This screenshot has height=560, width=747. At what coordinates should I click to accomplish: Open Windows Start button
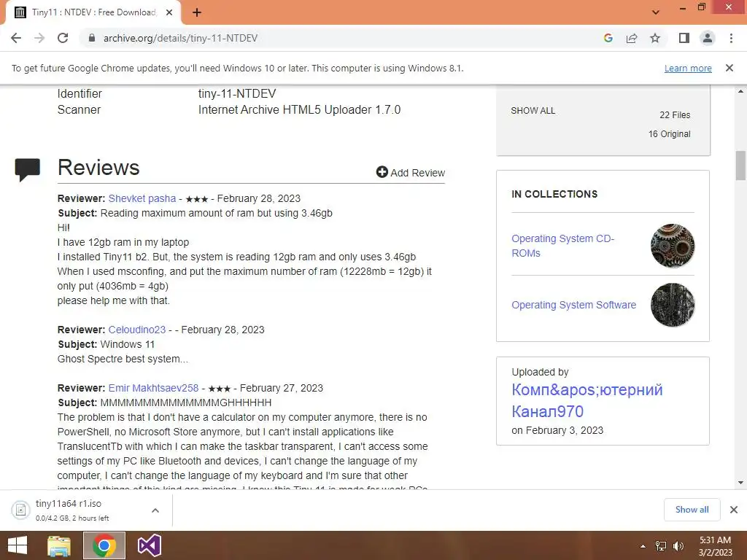point(18,545)
